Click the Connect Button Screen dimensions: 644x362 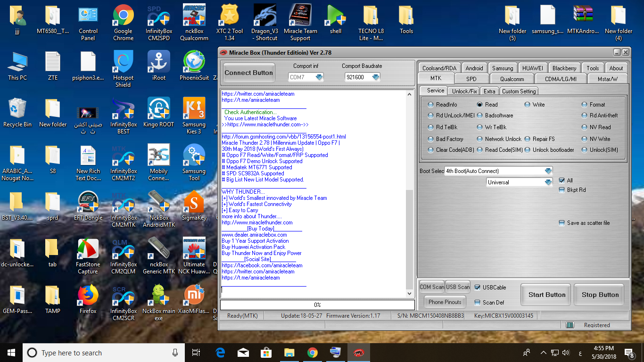(249, 73)
